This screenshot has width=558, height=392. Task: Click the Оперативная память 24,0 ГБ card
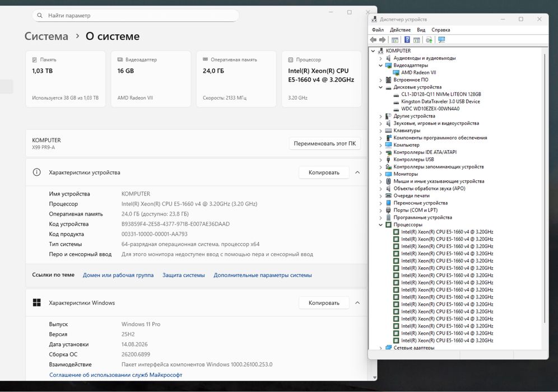(236, 79)
